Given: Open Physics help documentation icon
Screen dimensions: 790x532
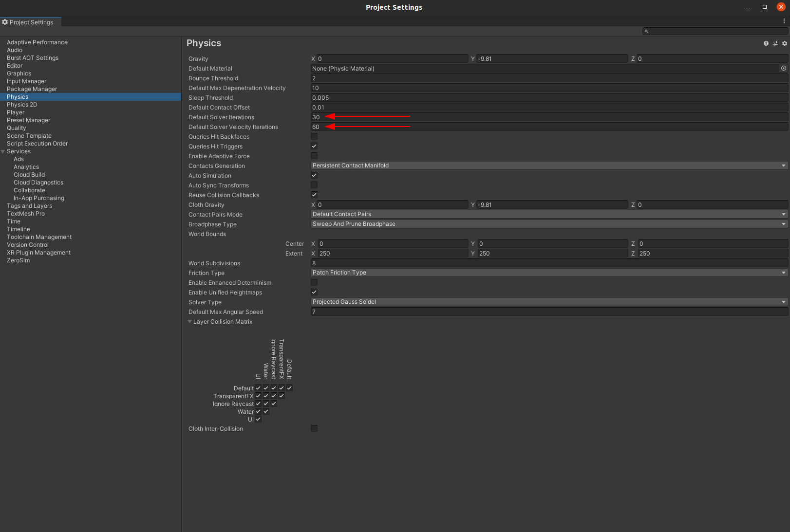Looking at the screenshot, I should click(x=766, y=43).
